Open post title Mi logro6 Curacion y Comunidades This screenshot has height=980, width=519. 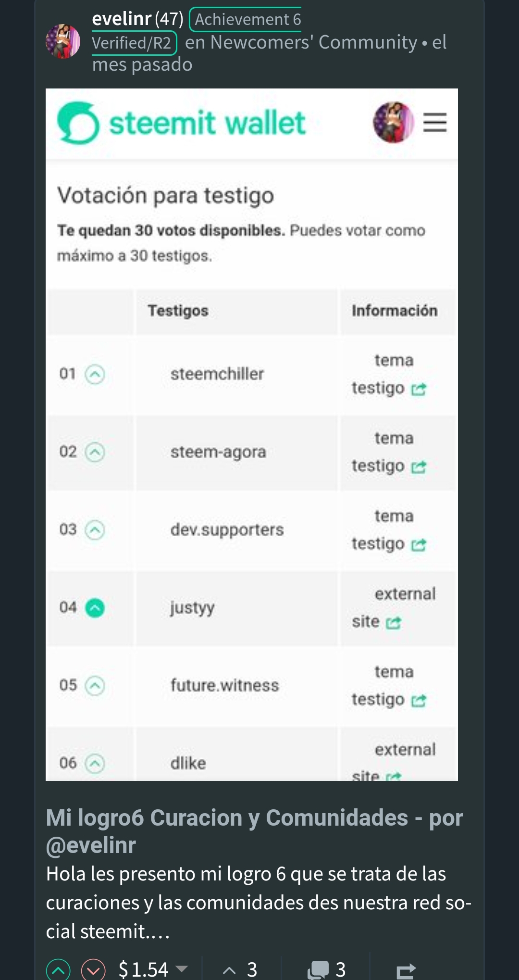click(254, 831)
